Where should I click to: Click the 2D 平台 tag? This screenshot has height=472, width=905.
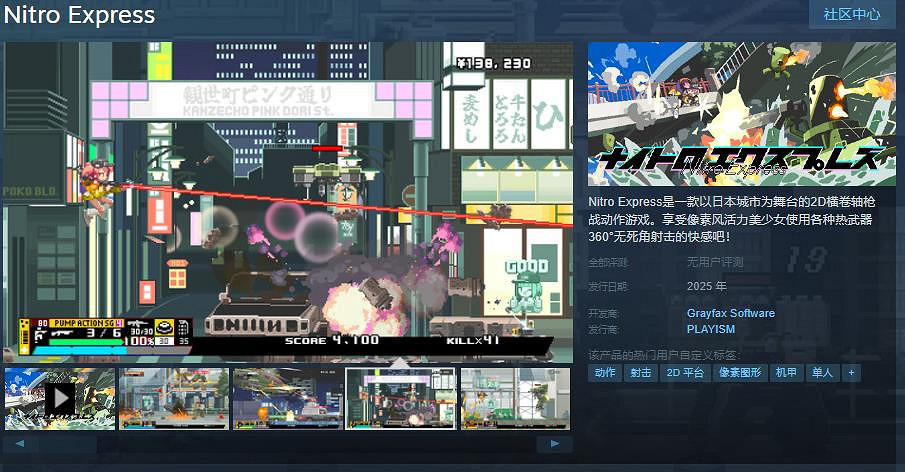pos(685,373)
